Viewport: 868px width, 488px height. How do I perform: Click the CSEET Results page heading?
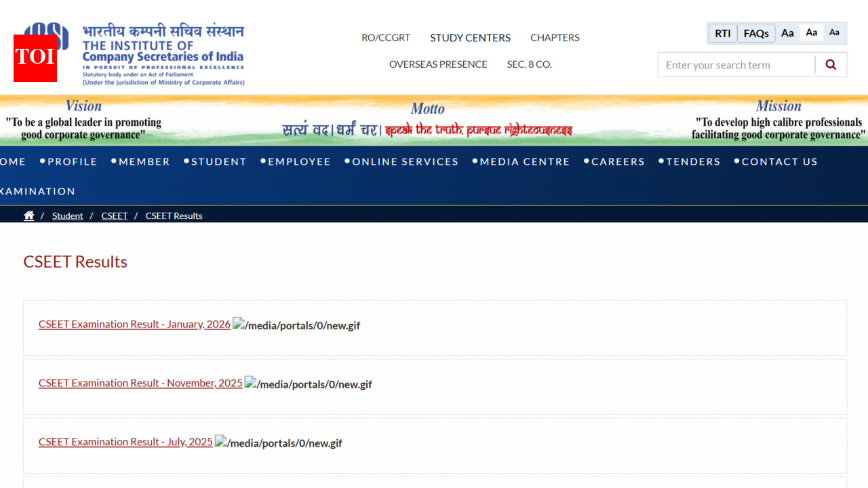75,262
